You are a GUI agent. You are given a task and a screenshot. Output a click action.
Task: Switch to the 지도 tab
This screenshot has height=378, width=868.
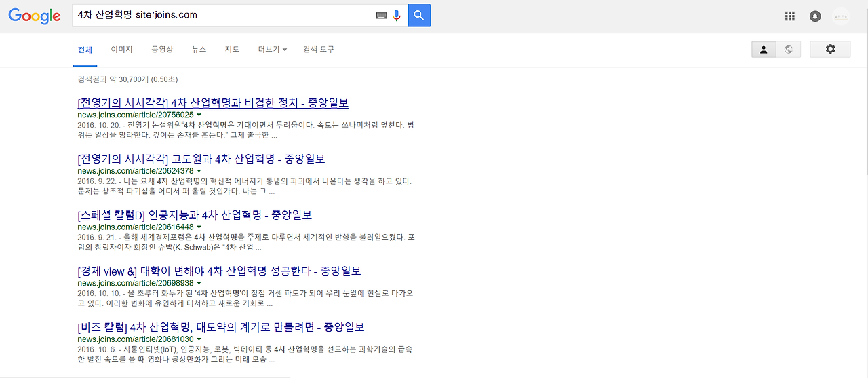[232, 50]
